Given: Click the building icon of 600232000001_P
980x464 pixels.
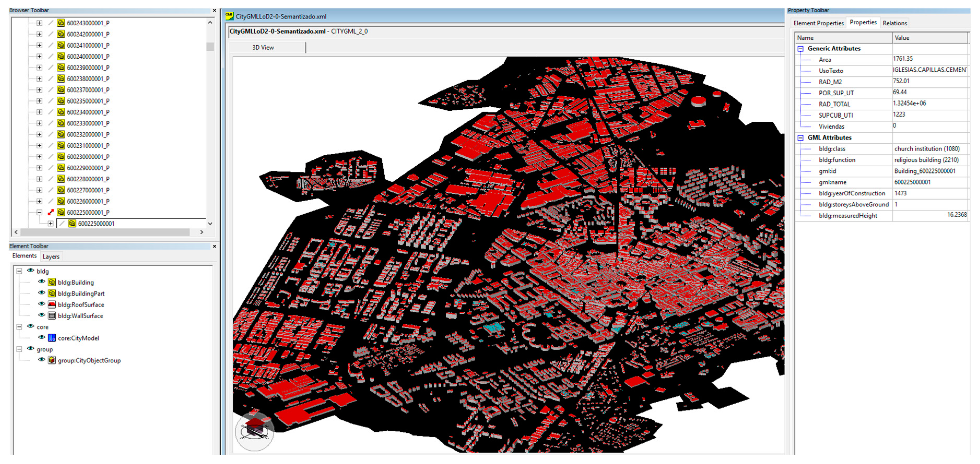Looking at the screenshot, I should [x=61, y=134].
